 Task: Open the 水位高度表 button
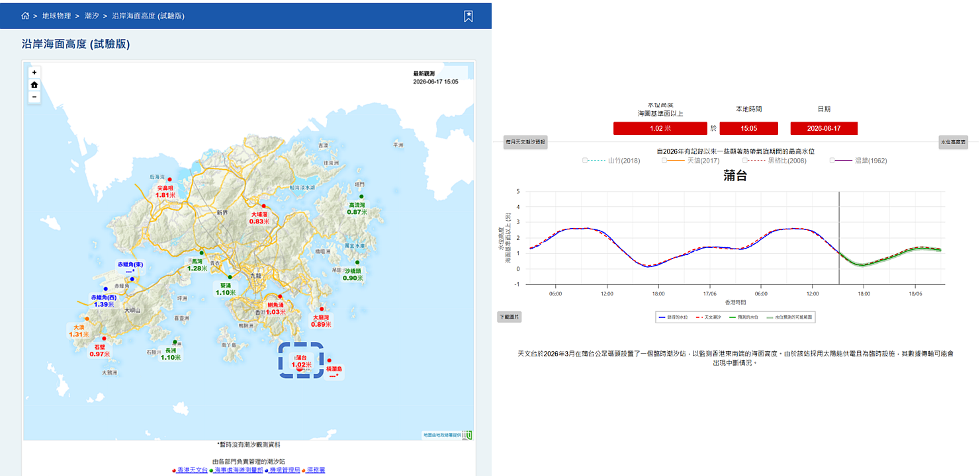(954, 141)
